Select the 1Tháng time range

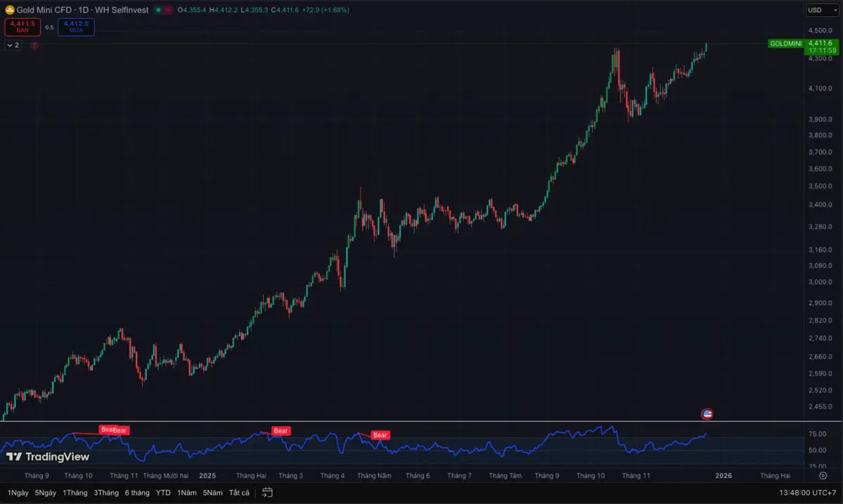pos(75,493)
